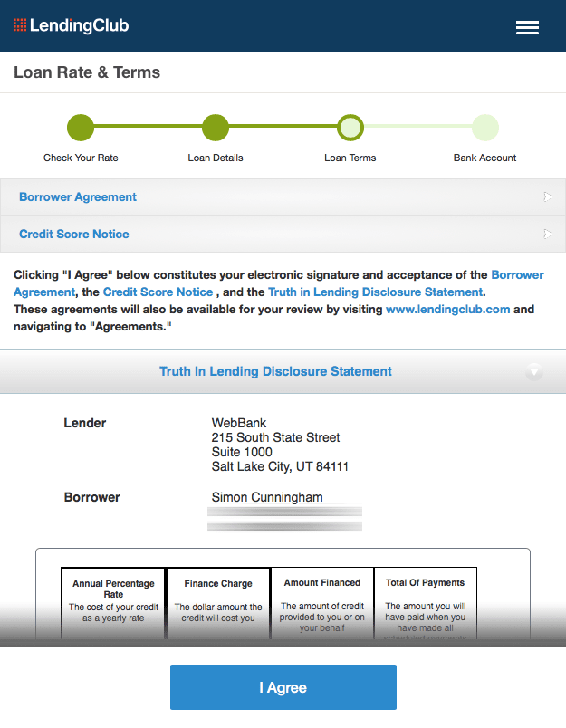Click the 215 South State Street address line
Screen dimensions: 566x728
coord(275,437)
